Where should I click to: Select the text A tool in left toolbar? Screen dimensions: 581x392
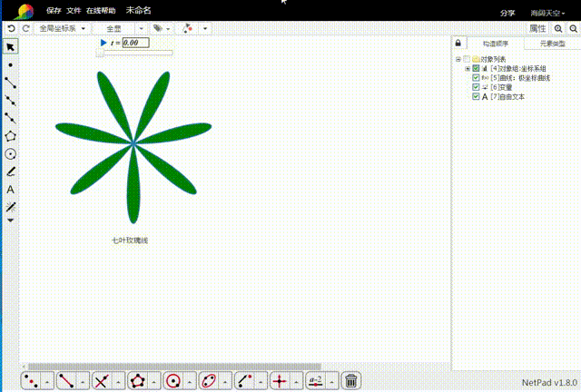point(10,190)
